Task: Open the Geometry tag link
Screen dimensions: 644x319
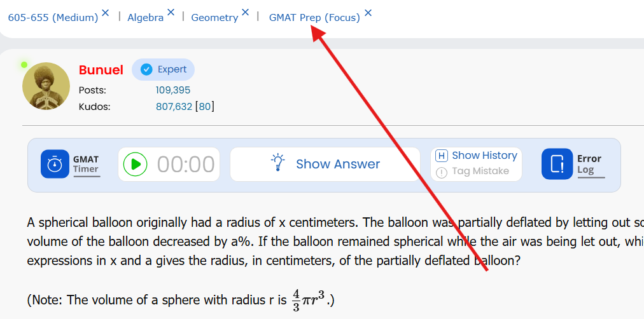Action: click(x=214, y=18)
